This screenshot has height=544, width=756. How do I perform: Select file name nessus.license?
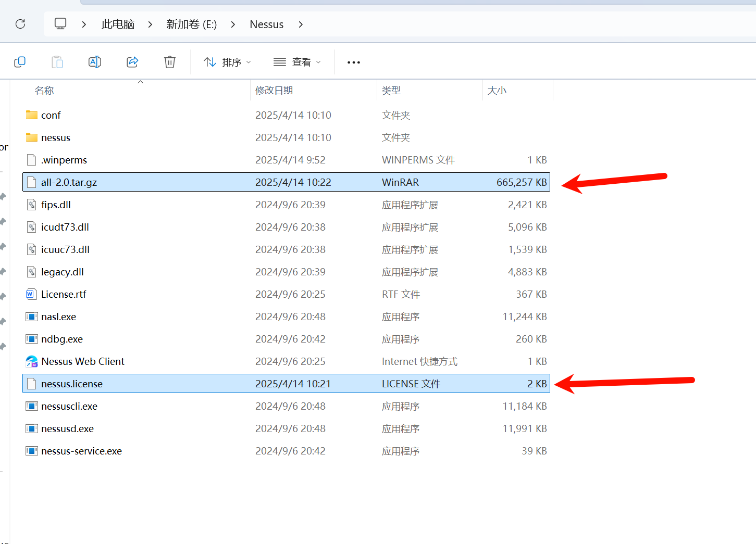[x=72, y=384]
